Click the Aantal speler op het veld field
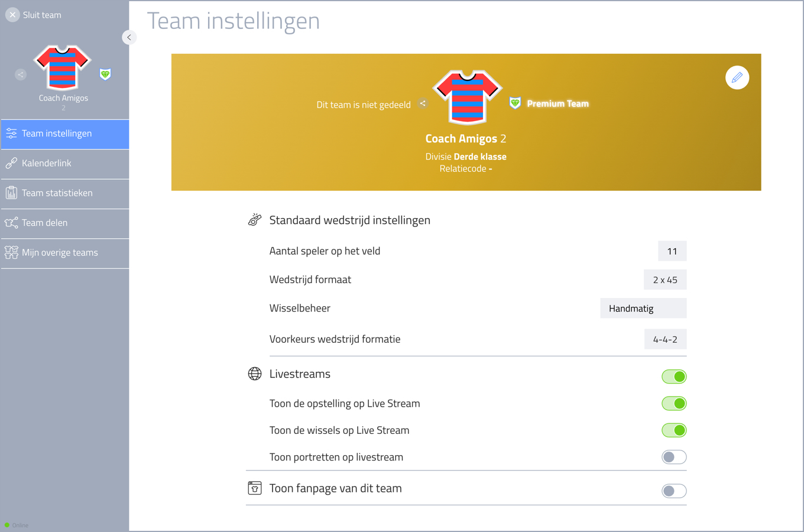This screenshot has height=532, width=804. [672, 251]
